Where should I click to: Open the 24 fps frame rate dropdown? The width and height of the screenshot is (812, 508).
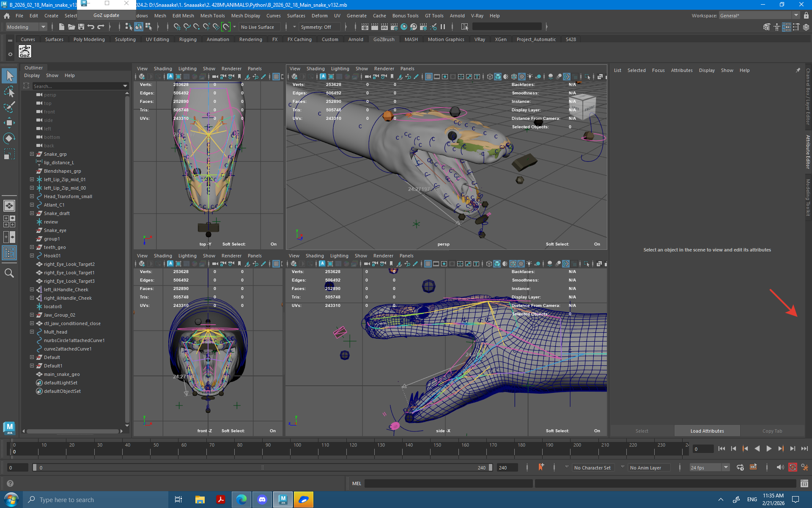(x=726, y=467)
